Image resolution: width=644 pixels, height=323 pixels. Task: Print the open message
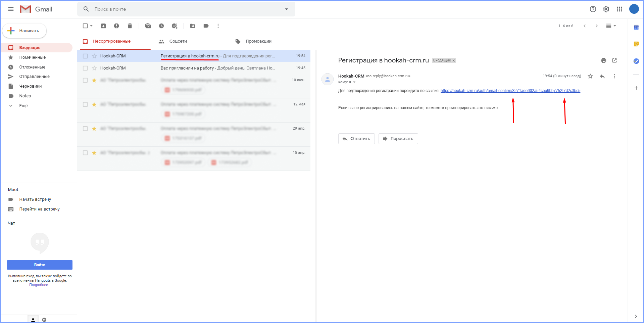tap(604, 60)
